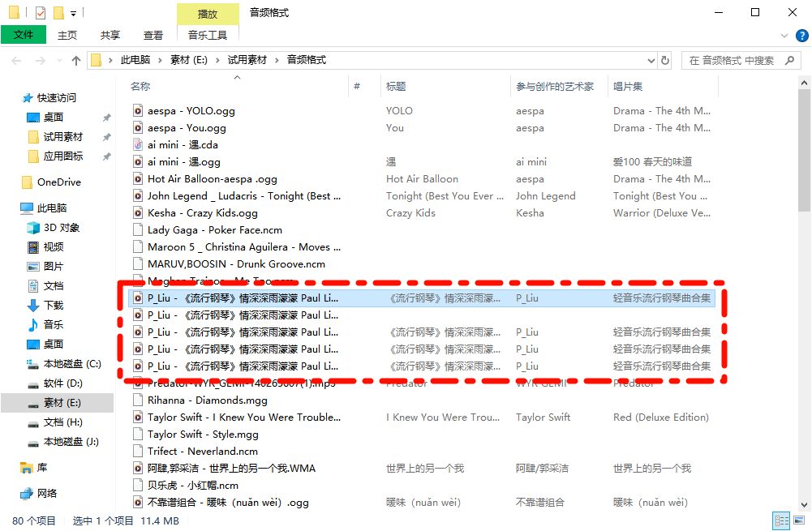Select the 播放 contextual tab
The width and height of the screenshot is (812, 531).
click(x=208, y=14)
